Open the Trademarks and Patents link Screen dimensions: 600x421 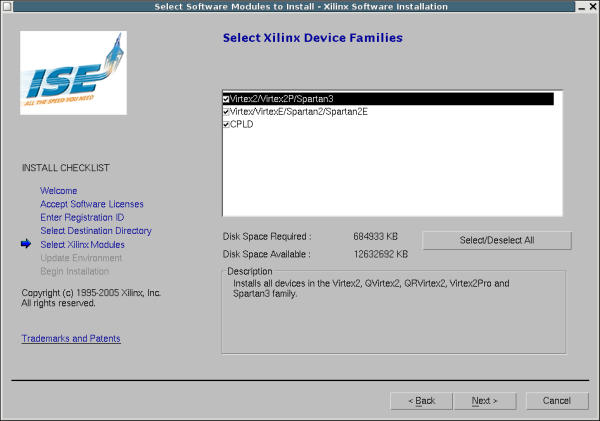[71, 338]
